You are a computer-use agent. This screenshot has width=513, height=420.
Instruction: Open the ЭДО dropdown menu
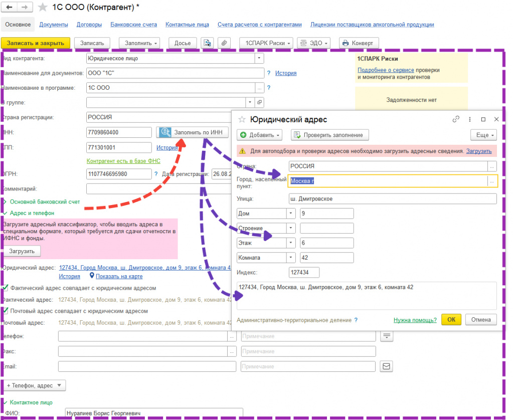coord(314,43)
